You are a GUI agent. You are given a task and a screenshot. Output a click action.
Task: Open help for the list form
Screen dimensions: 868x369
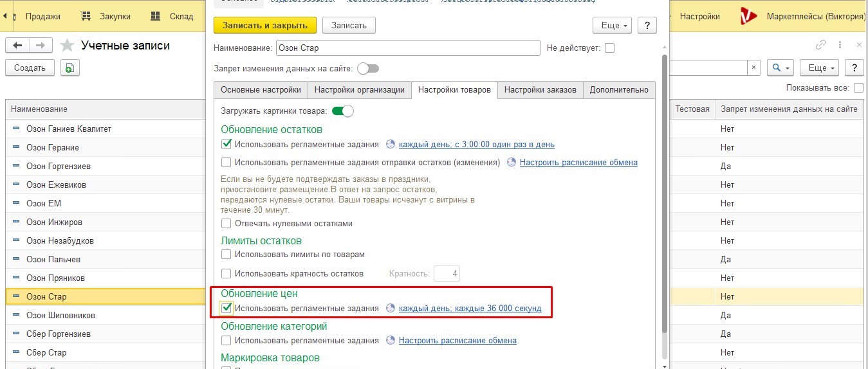click(854, 67)
